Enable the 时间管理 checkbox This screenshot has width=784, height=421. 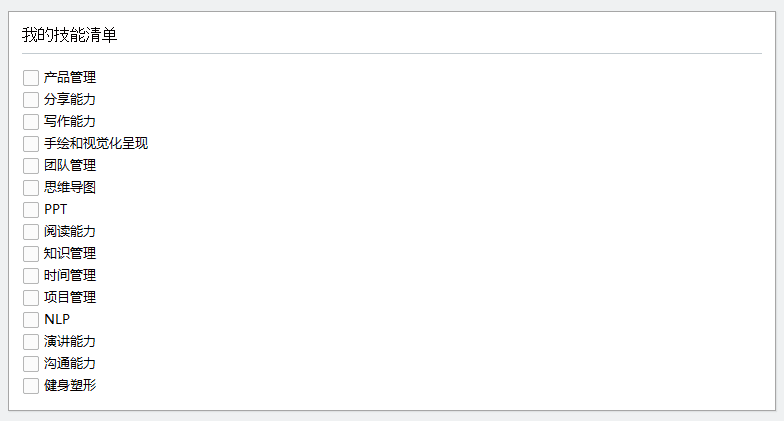31,276
